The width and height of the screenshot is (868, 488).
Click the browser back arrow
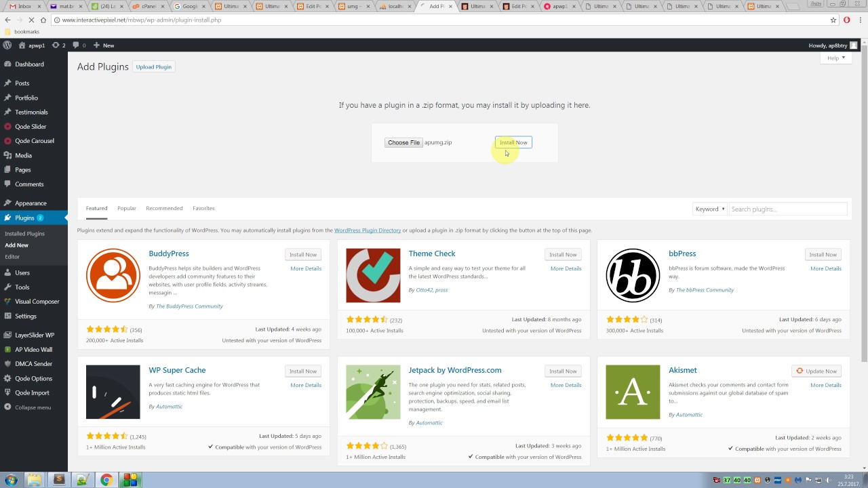click(7, 20)
